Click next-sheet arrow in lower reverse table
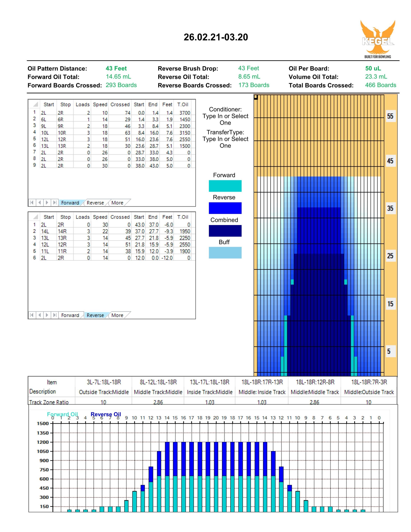411x532 pixels. (47, 315)
